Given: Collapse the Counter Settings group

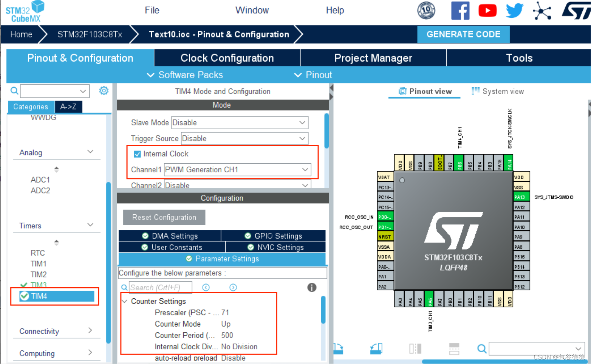Looking at the screenshot, I should click(124, 301).
